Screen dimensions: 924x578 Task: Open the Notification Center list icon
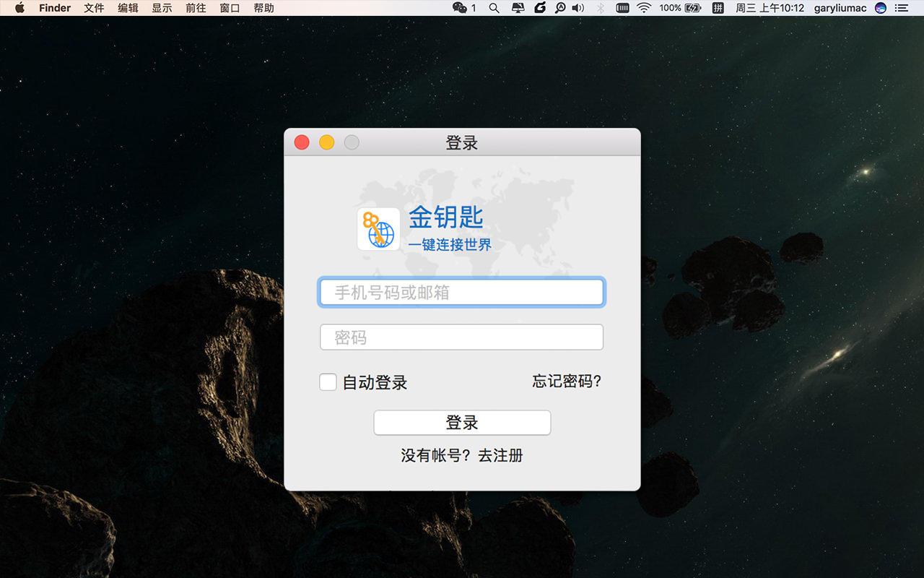click(902, 8)
